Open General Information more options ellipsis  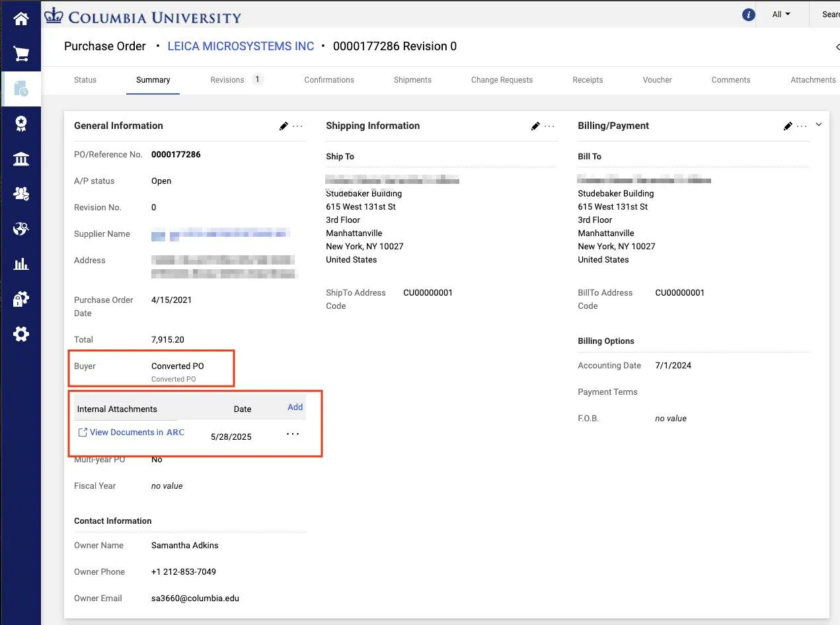(297, 126)
